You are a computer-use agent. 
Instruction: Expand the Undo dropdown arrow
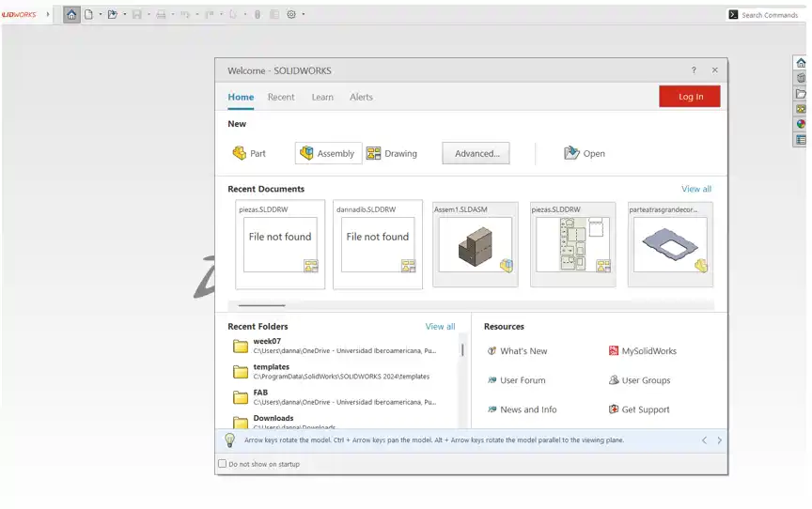tap(196, 14)
